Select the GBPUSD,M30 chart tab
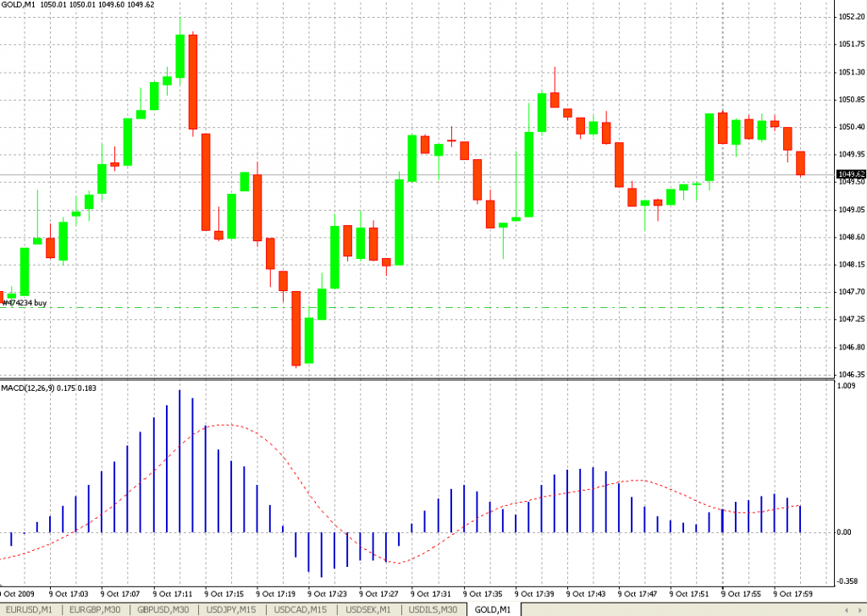The height and width of the screenshot is (616, 867). tap(162, 609)
